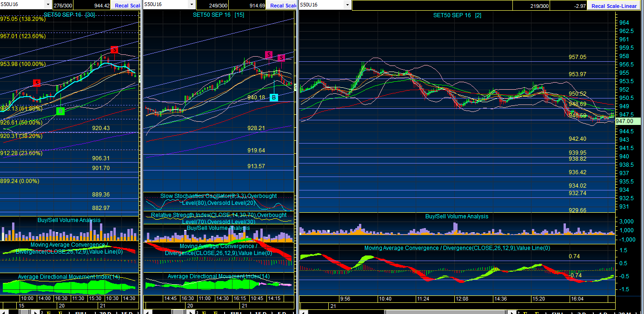Open the symbol dropdown on the 30-minute chart

pyautogui.click(x=47, y=5)
